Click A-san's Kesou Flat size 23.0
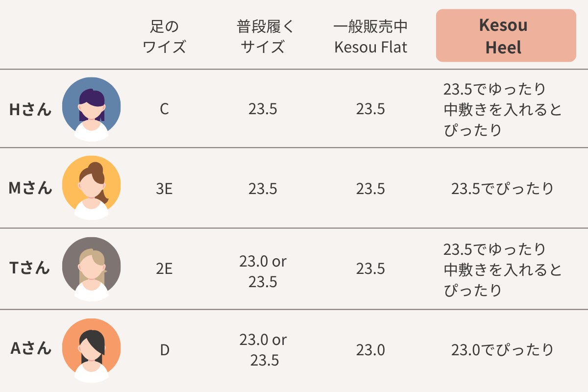This screenshot has width=588, height=392. tap(370, 350)
